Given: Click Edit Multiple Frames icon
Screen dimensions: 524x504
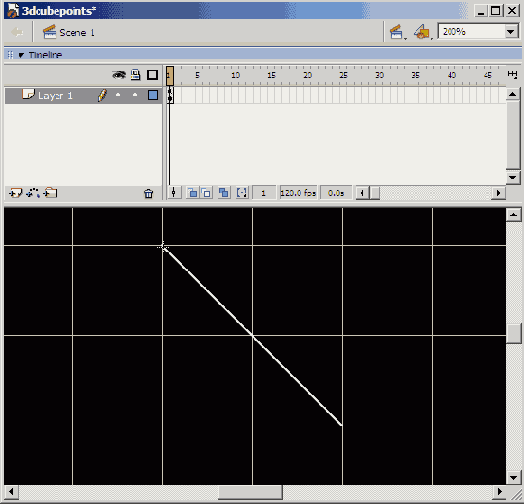Looking at the screenshot, I should [224, 193].
